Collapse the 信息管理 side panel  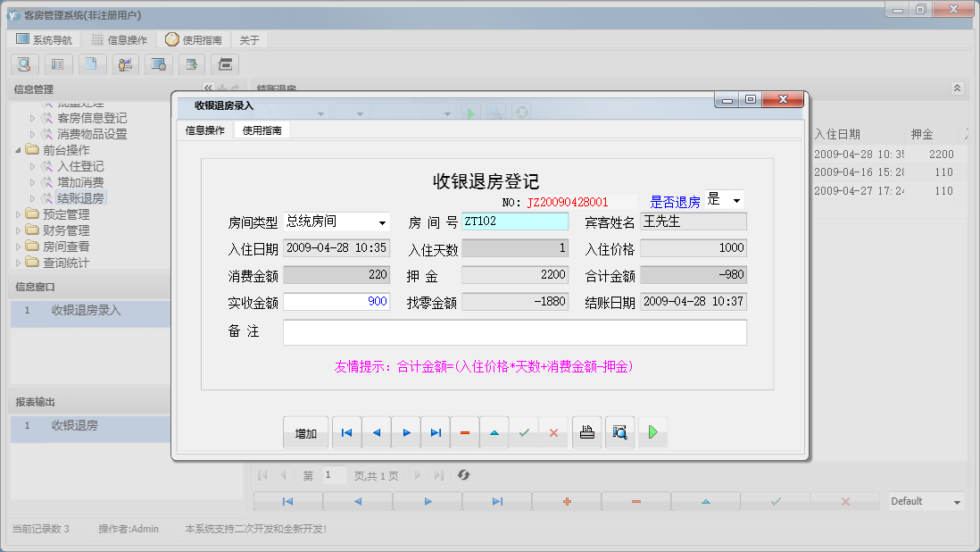pos(208,88)
